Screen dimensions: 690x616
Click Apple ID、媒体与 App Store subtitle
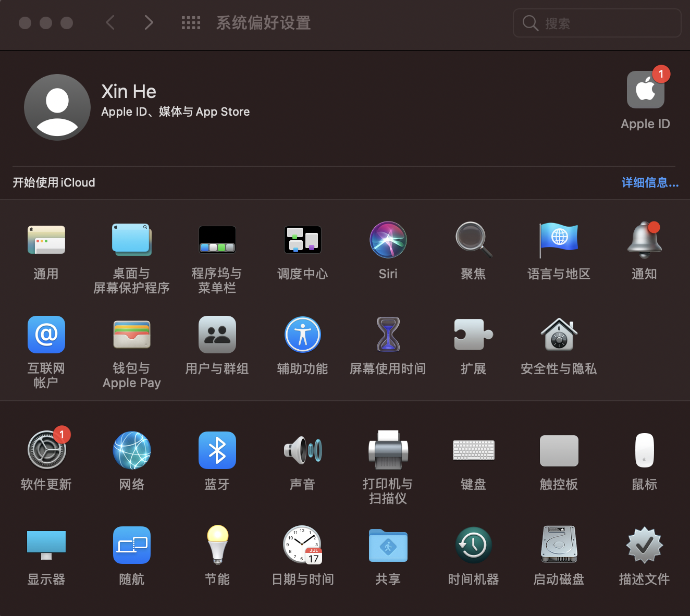[176, 112]
